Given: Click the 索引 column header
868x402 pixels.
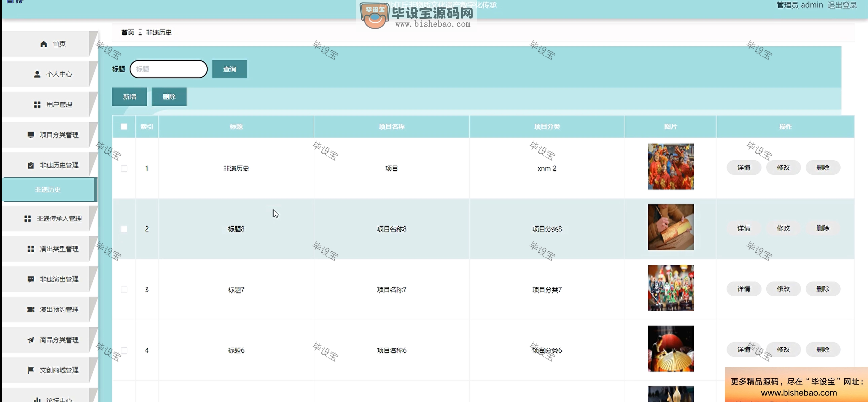Looking at the screenshot, I should pyautogui.click(x=146, y=126).
